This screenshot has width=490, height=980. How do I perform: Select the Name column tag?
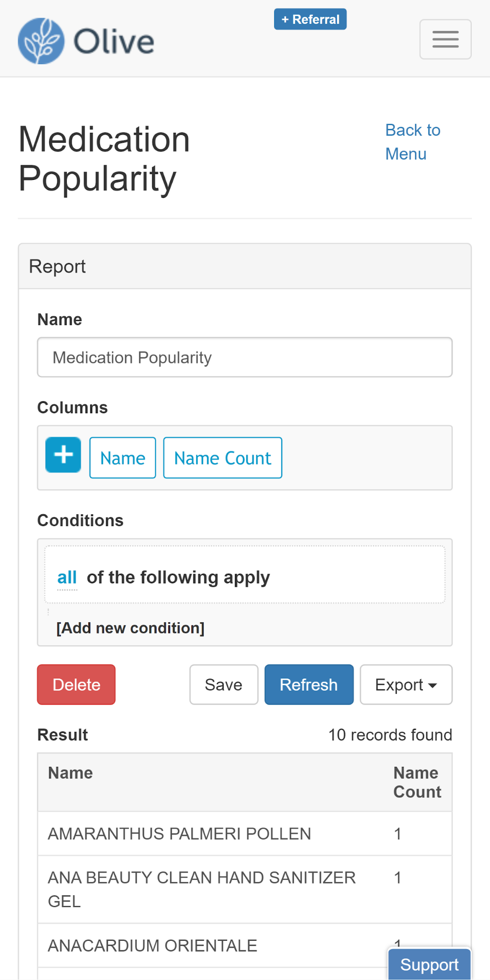(x=123, y=458)
